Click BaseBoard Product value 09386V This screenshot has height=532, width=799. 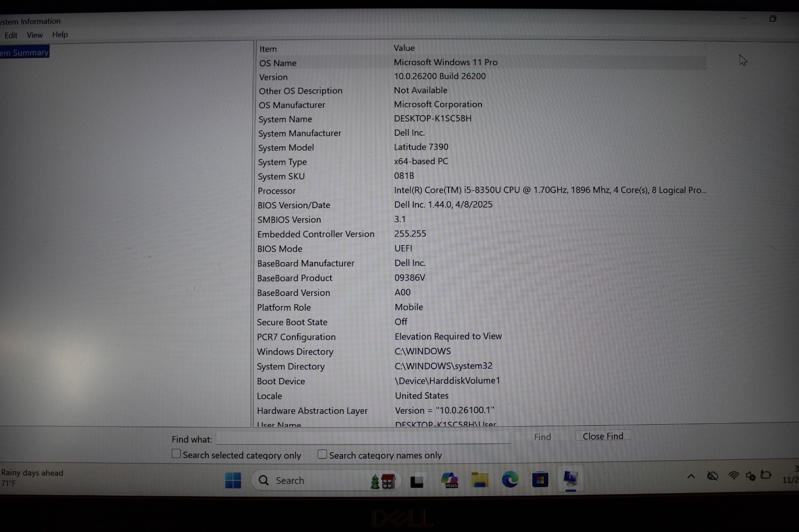(409, 277)
